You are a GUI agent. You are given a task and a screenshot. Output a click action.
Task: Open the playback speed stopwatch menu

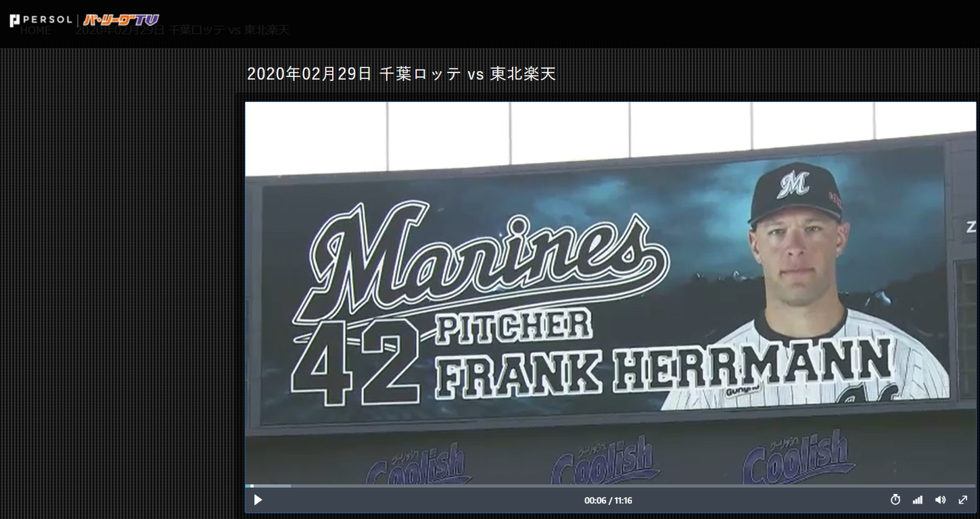pos(895,500)
